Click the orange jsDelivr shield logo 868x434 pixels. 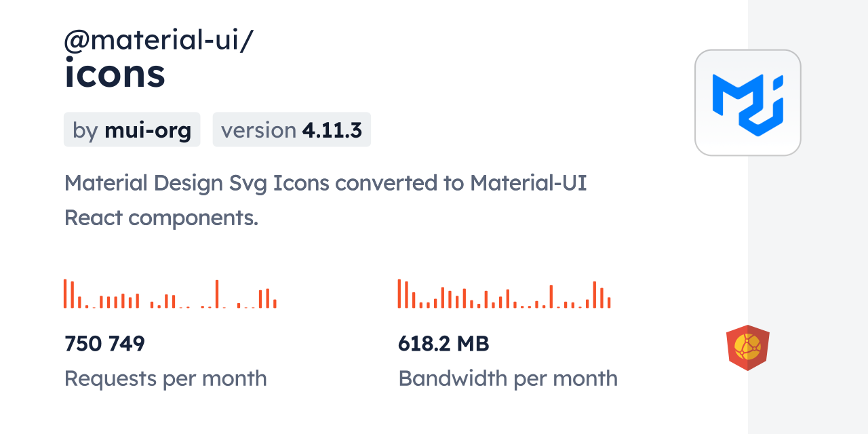(x=747, y=348)
